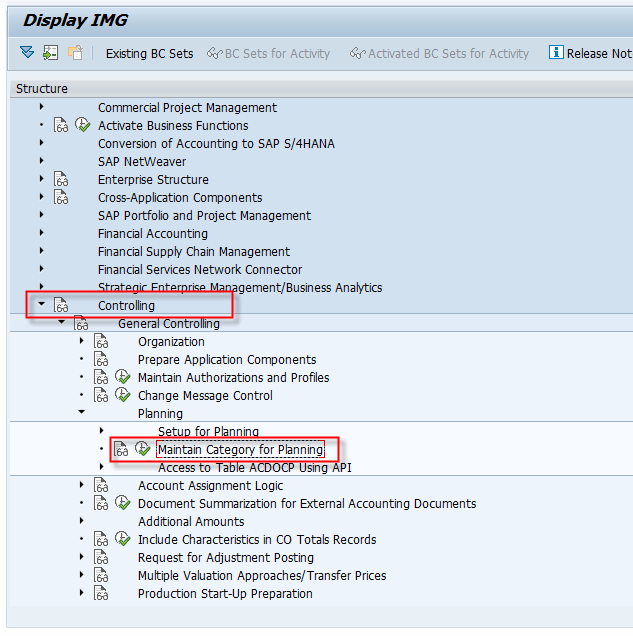The image size is (633, 636).
Task: Select Prepare Application Components text
Action: 227,360
